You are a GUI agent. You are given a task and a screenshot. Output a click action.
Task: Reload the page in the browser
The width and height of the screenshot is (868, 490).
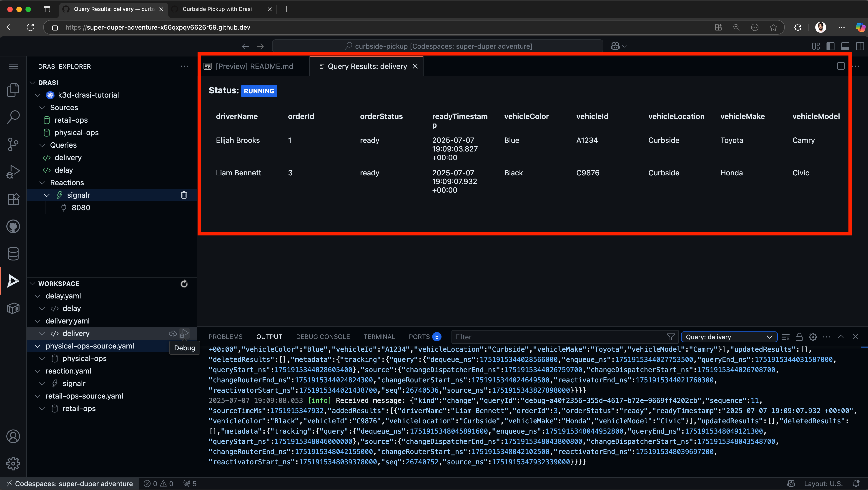pyautogui.click(x=30, y=27)
